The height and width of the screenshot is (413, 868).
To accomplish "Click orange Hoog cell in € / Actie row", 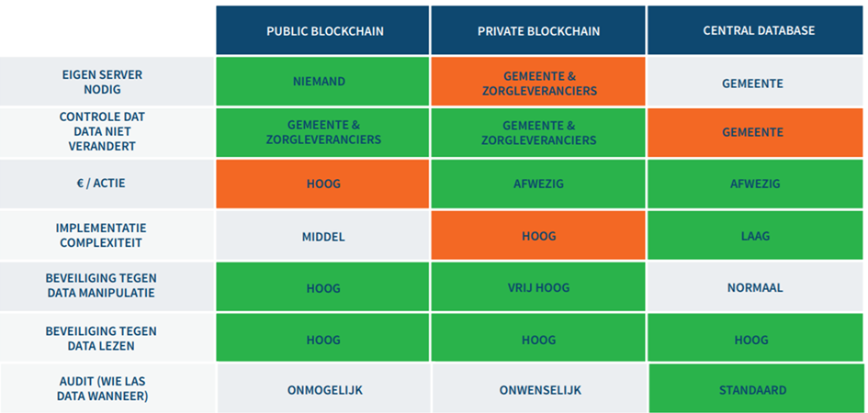I will click(x=323, y=184).
